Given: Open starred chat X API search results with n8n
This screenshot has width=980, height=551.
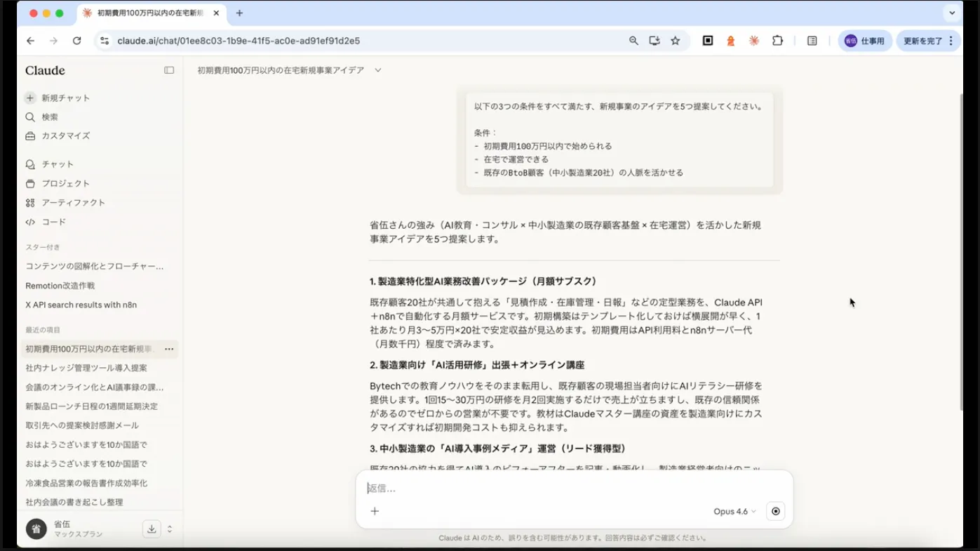Looking at the screenshot, I should (x=81, y=305).
